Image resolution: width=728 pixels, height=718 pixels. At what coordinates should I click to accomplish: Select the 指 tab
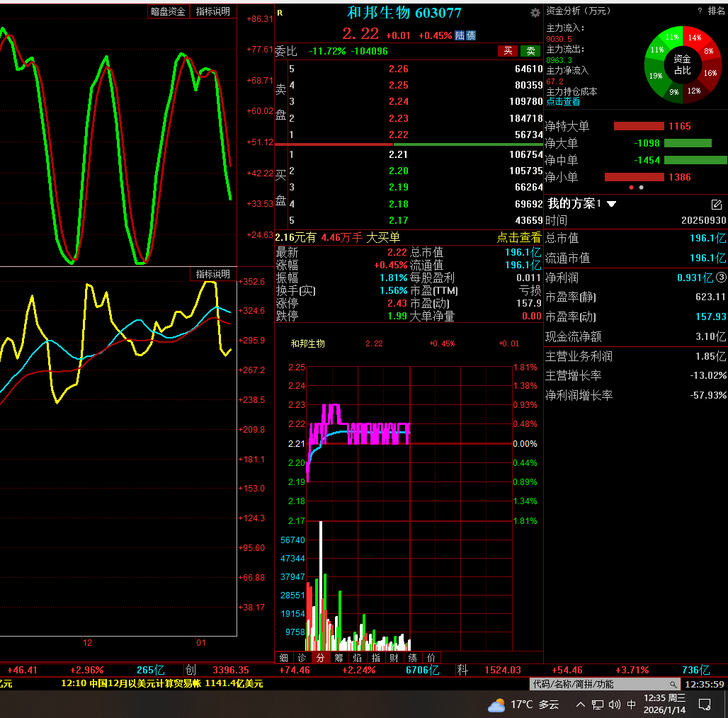[x=375, y=658]
